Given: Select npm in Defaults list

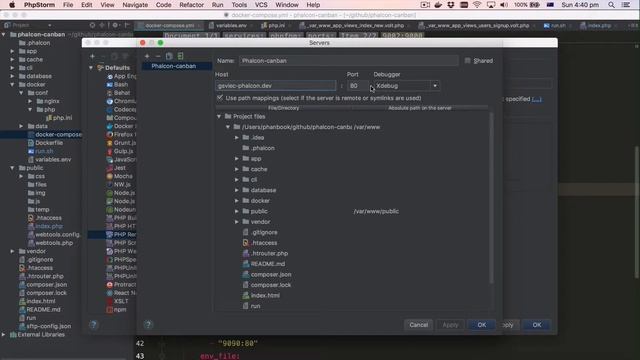Looking at the screenshot, I should pos(120,309).
